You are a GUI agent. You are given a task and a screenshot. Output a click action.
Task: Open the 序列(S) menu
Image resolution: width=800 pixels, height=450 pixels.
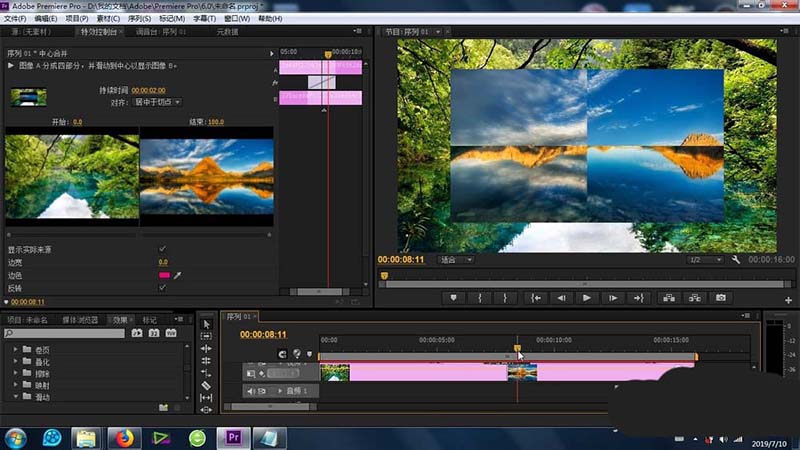(140, 18)
